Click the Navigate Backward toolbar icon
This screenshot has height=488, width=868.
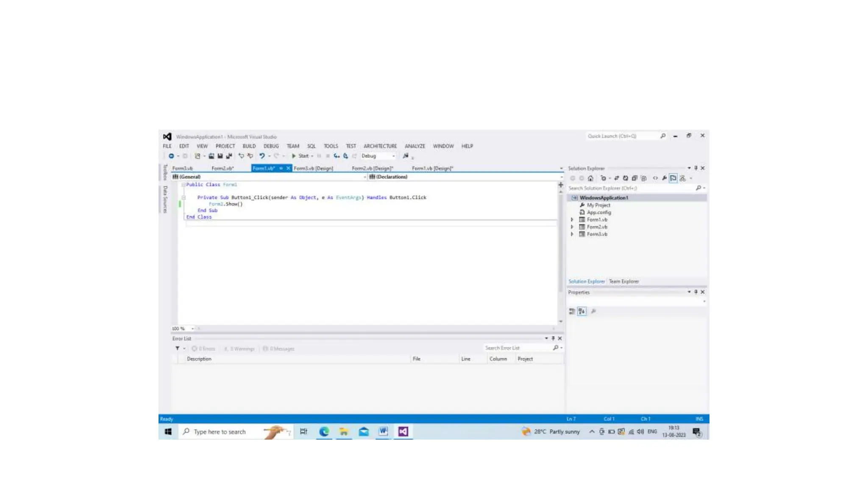pyautogui.click(x=171, y=156)
